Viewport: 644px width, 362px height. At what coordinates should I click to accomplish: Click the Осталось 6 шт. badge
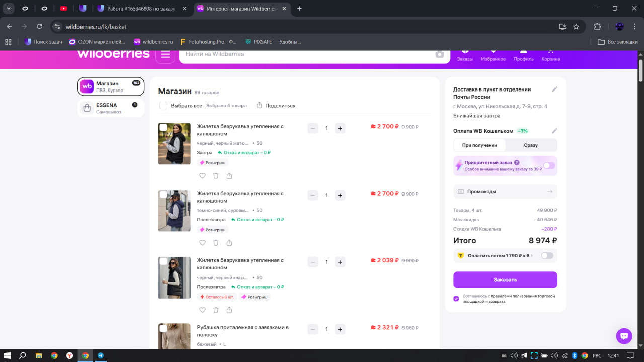pyautogui.click(x=217, y=297)
